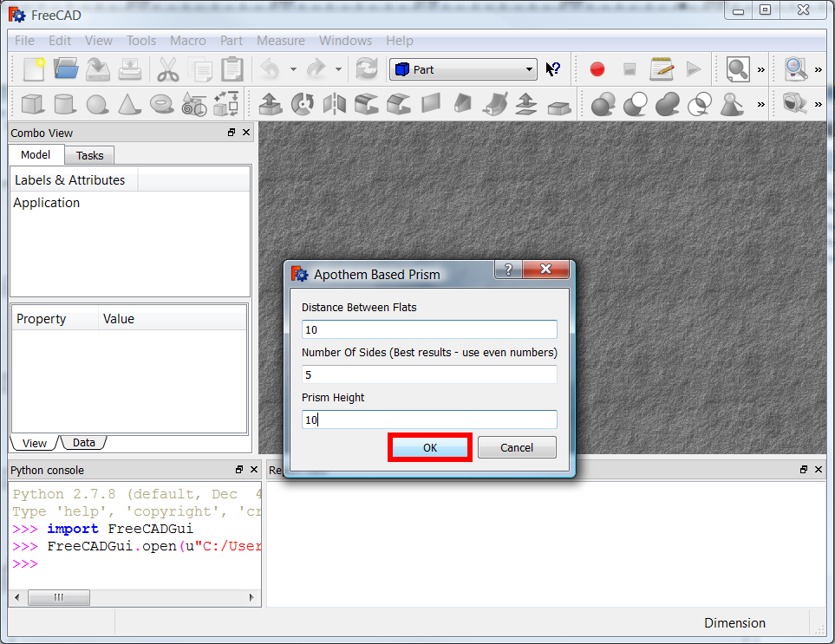Expand the macro toolbar overflow chevron

[x=761, y=69]
